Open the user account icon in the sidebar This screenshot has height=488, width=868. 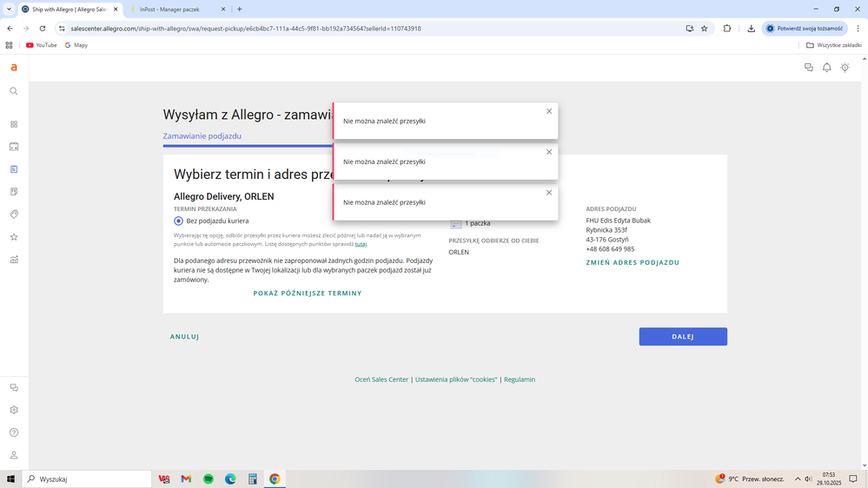[14, 455]
